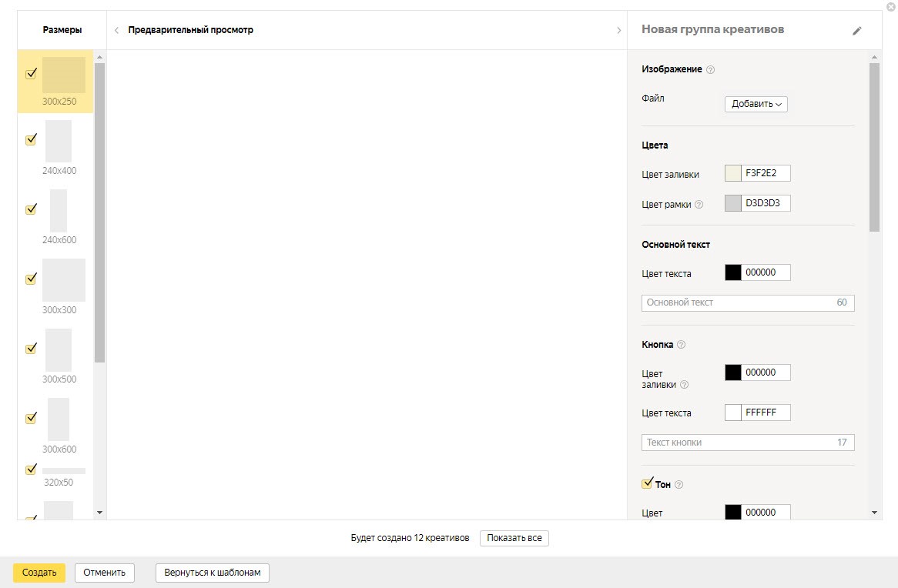Click the help icon beside Цвет рамки
Image resolution: width=898 pixels, height=588 pixels.
[699, 205]
